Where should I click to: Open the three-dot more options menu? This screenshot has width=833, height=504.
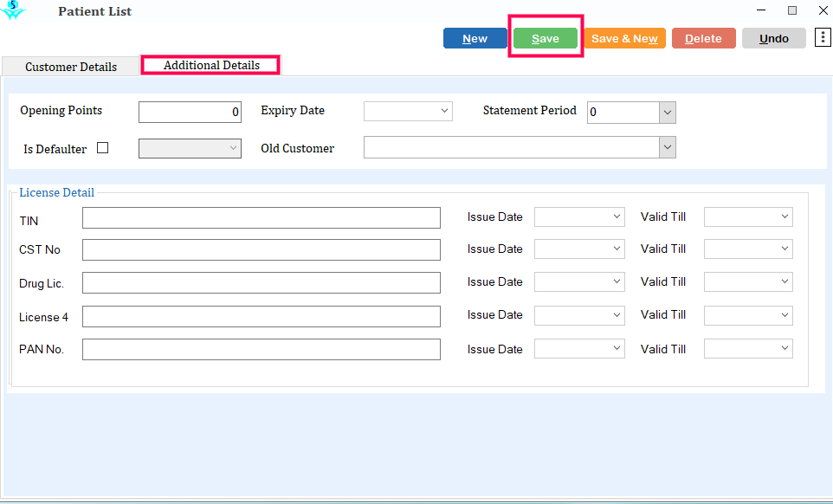point(823,38)
